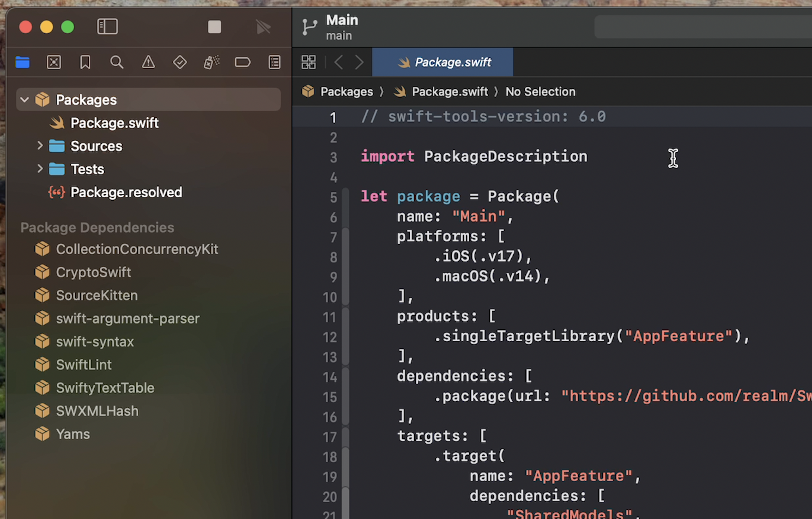This screenshot has width=812, height=519.
Task: Expand the Sources folder
Action: tap(40, 146)
